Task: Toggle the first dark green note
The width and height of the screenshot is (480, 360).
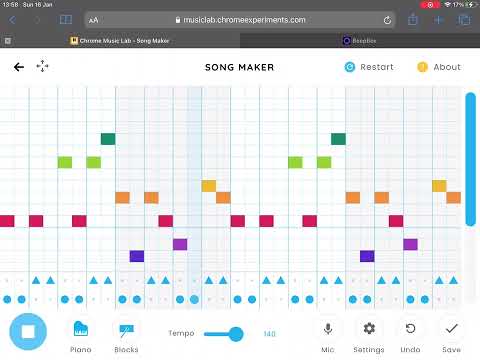Action: 108,139
